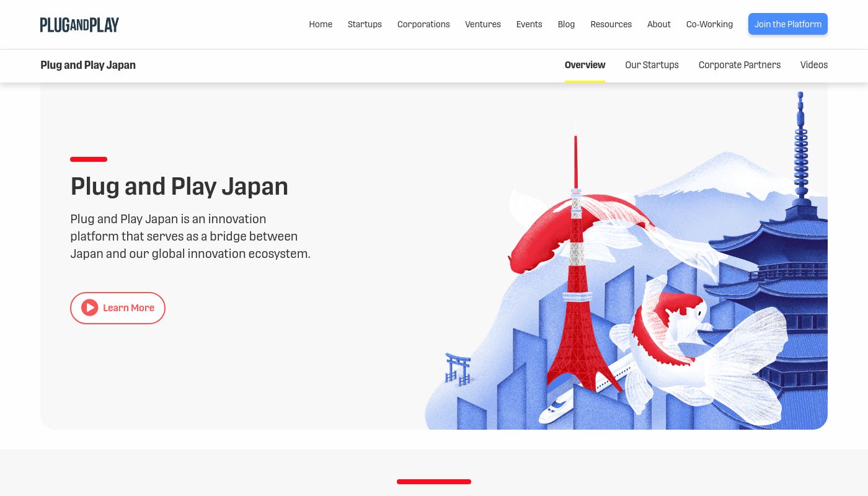This screenshot has height=496, width=868.
Task: Open the Home navigation item
Action: coord(321,24)
